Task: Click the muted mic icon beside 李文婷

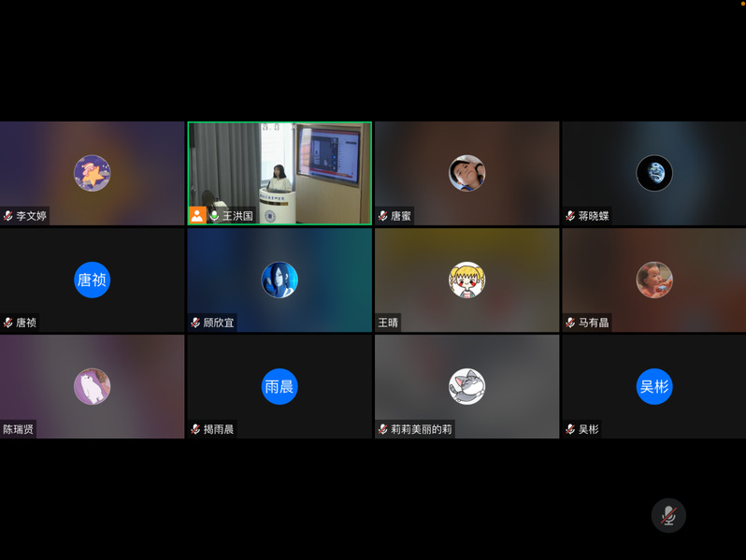Action: [x=8, y=216]
